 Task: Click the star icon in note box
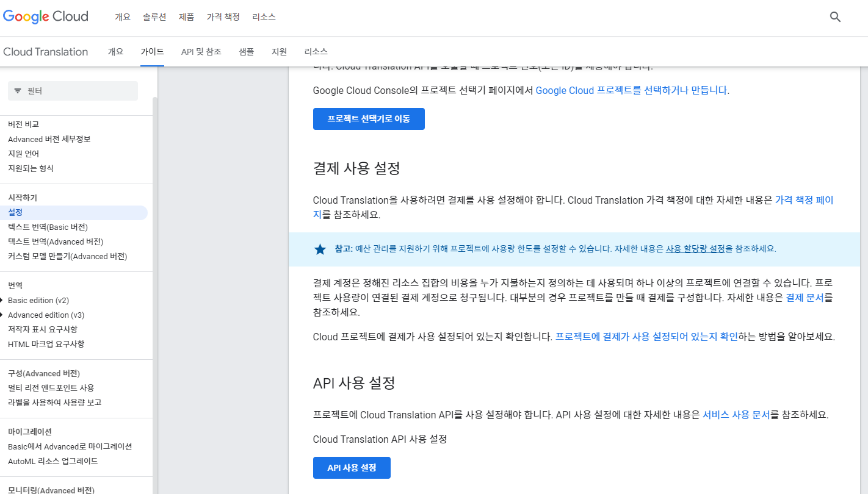pyautogui.click(x=320, y=249)
